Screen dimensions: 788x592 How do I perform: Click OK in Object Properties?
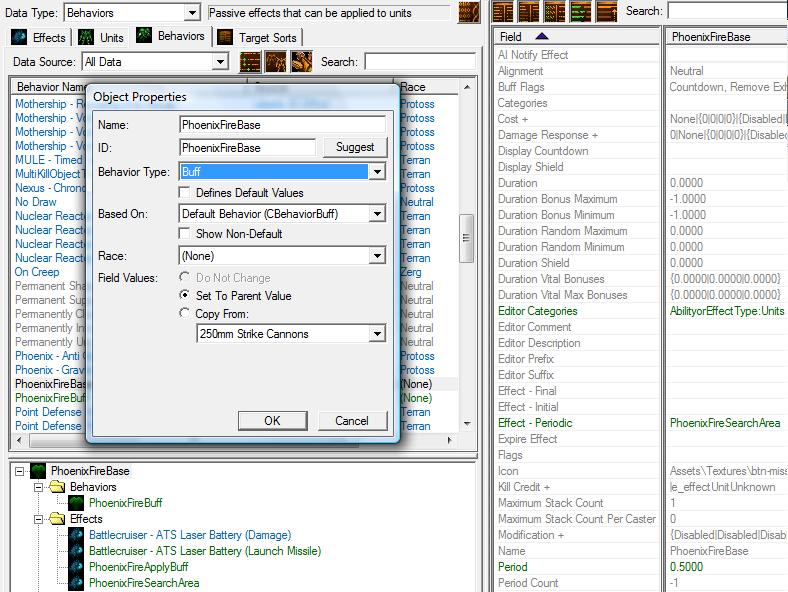click(x=272, y=421)
